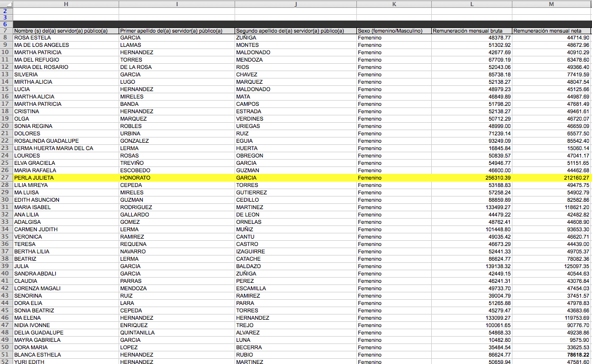
Task: Click the 'Remuneración mensual bruta' header cell
Action: [x=471, y=31]
